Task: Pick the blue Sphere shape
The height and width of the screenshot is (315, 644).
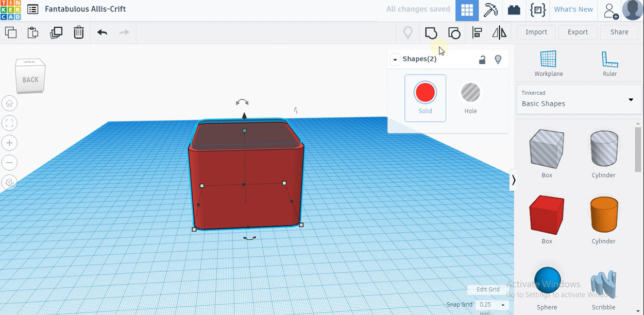Action: [x=547, y=281]
